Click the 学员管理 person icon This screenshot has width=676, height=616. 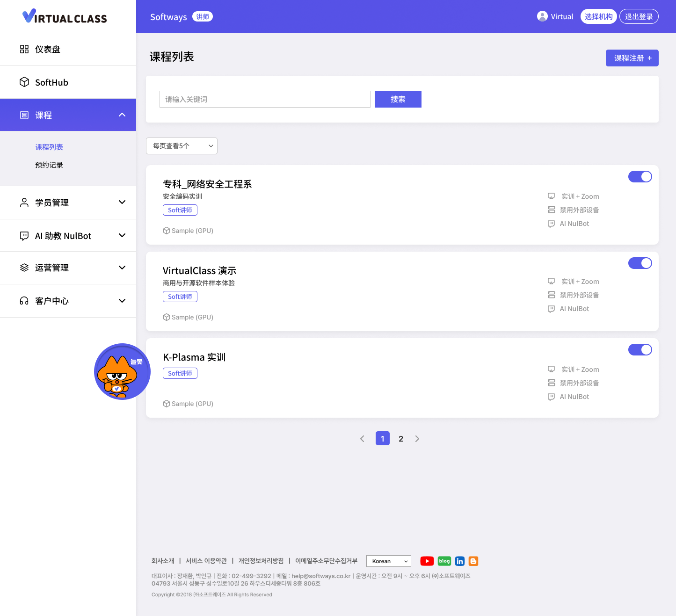(24, 202)
